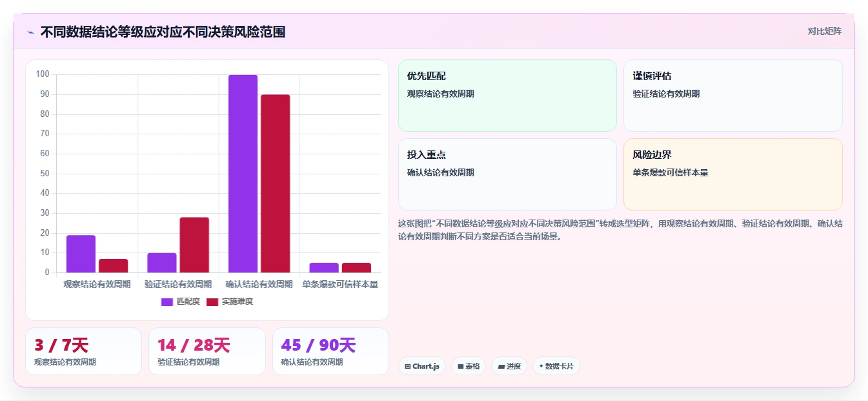Select the 表格 tag chip

click(x=468, y=366)
